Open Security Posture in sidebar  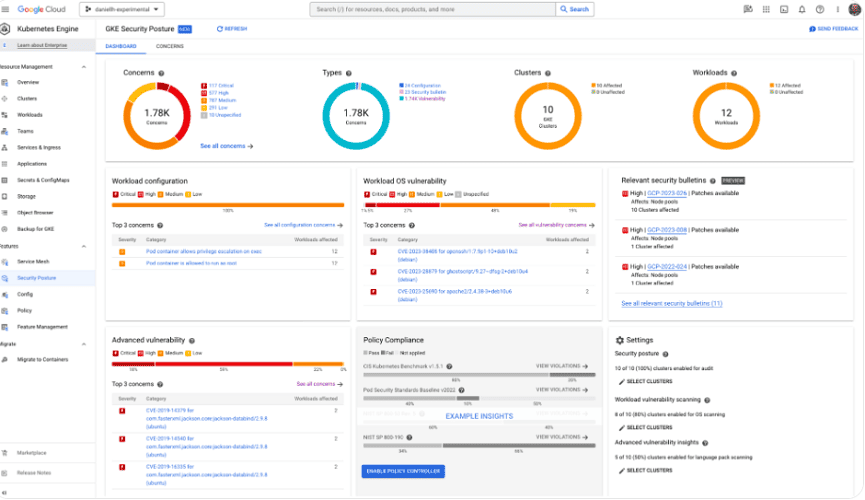point(47,278)
